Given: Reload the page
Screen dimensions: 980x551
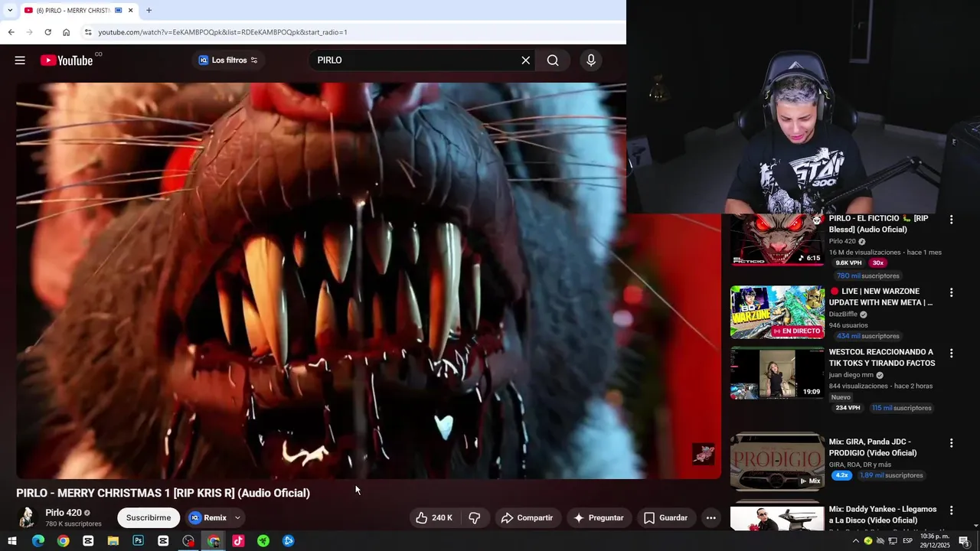Looking at the screenshot, I should tap(47, 32).
